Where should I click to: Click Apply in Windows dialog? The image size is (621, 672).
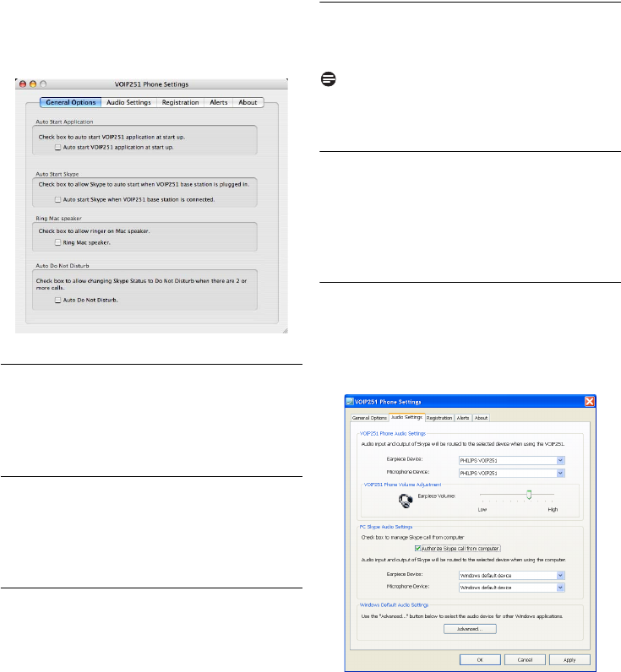tap(569, 659)
